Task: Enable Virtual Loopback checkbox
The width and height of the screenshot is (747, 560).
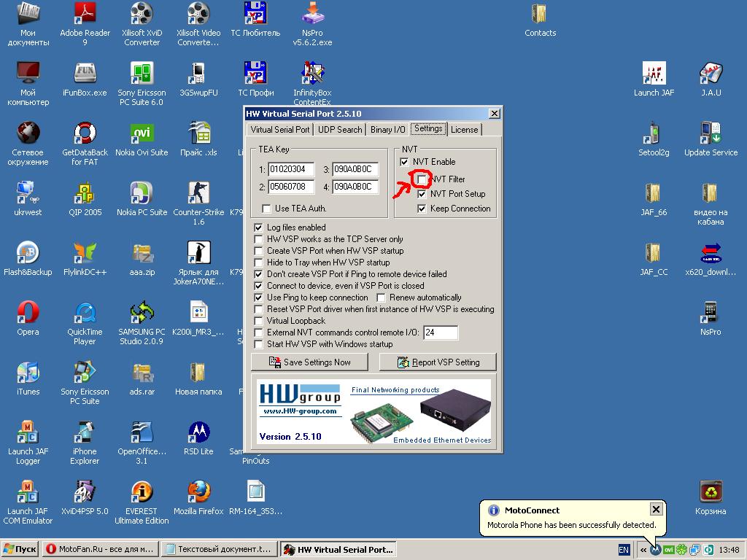Action: [x=258, y=321]
